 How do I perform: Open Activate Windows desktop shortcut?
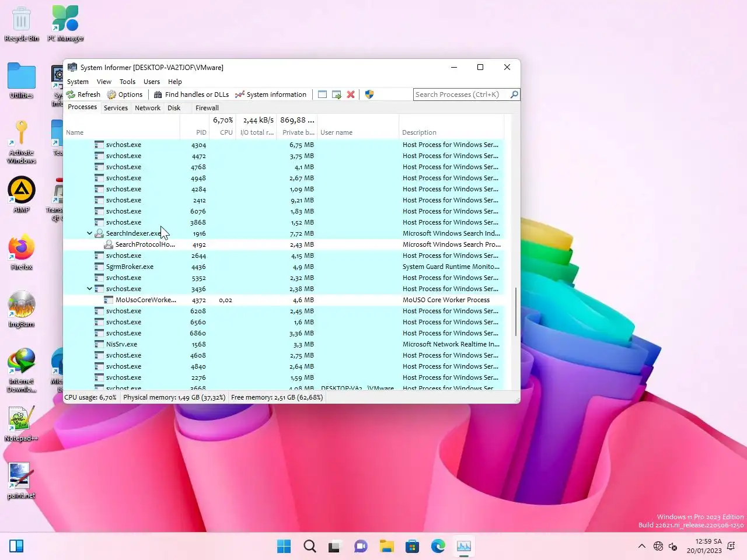tap(22, 142)
